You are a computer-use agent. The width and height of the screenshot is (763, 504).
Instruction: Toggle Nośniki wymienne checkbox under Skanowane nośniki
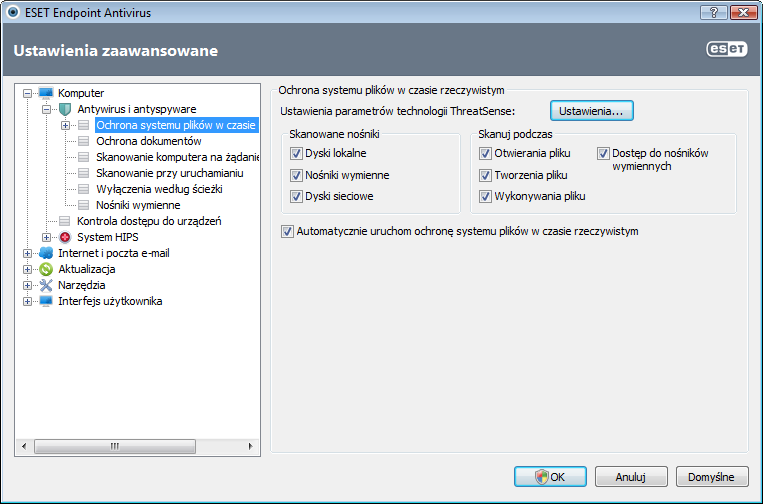(x=296, y=175)
